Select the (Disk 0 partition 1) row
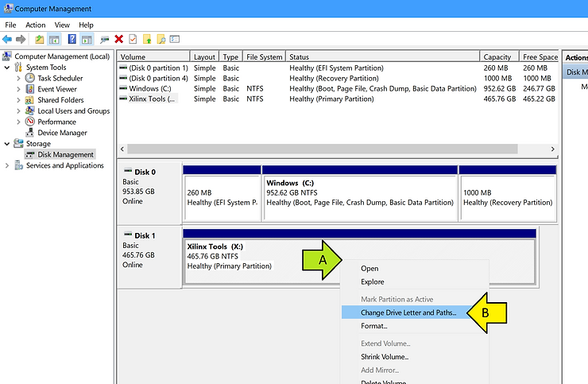588x384 pixels. point(338,68)
